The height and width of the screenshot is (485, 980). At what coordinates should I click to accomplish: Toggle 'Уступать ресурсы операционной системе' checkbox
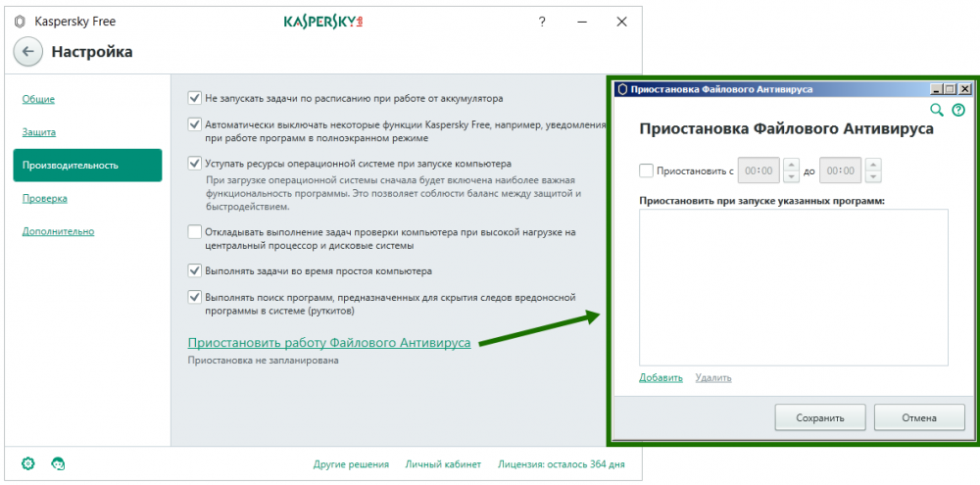[x=194, y=164]
